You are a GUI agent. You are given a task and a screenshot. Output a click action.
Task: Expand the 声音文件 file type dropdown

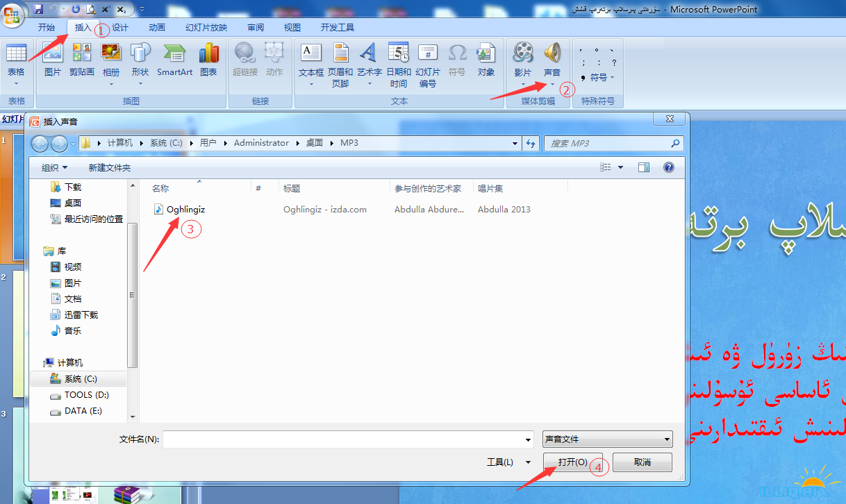[x=607, y=439]
